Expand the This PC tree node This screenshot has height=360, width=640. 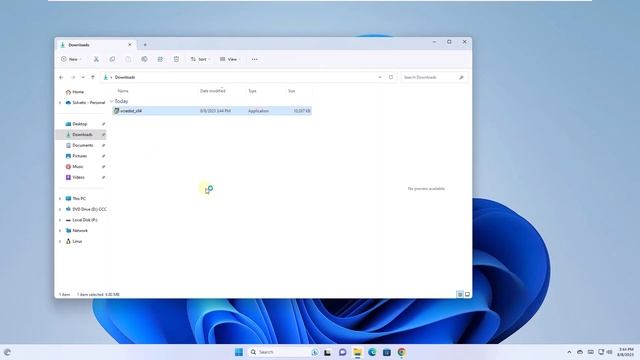[60, 199]
